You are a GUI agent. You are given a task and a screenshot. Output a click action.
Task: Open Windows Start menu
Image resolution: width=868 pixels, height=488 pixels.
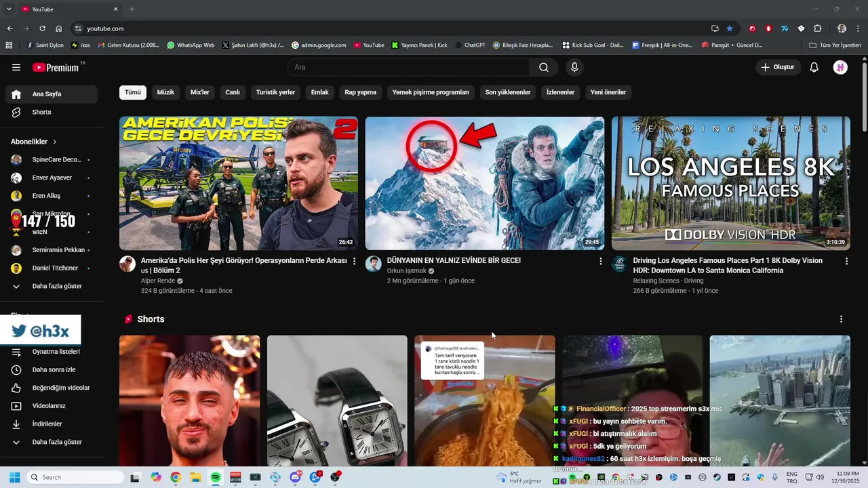pyautogui.click(x=14, y=477)
